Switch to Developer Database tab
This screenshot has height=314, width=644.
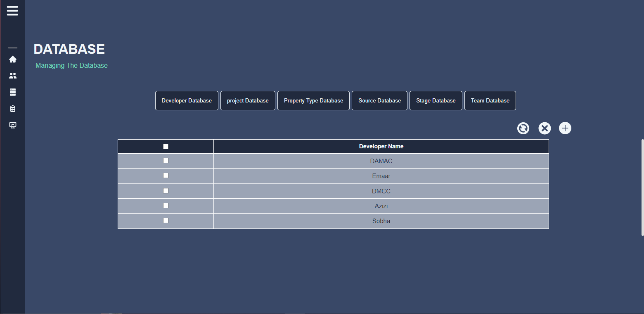pos(187,101)
